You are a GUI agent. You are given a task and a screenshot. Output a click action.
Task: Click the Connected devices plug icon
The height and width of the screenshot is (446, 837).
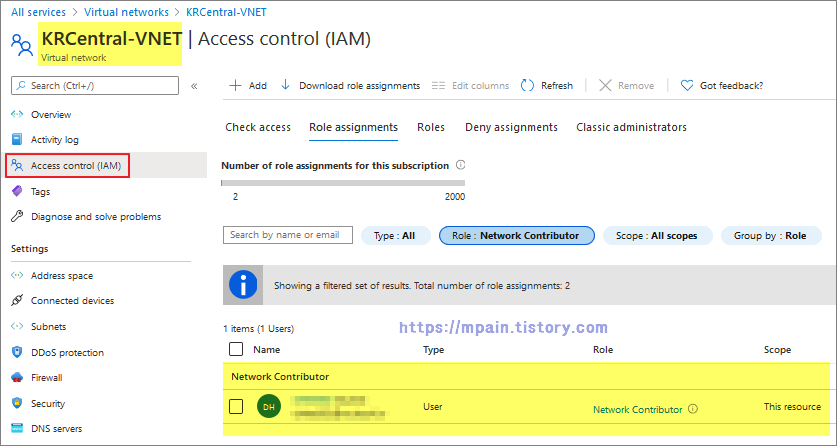coord(17,300)
